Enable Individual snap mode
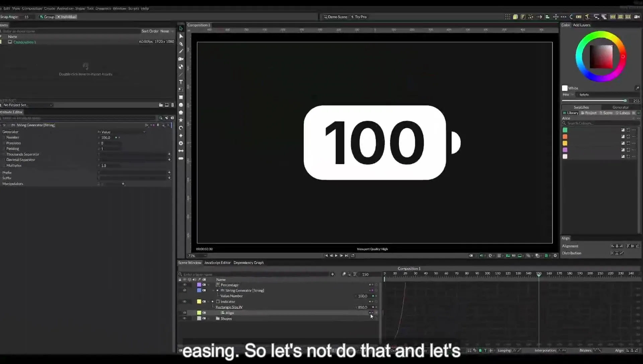 coord(66,17)
